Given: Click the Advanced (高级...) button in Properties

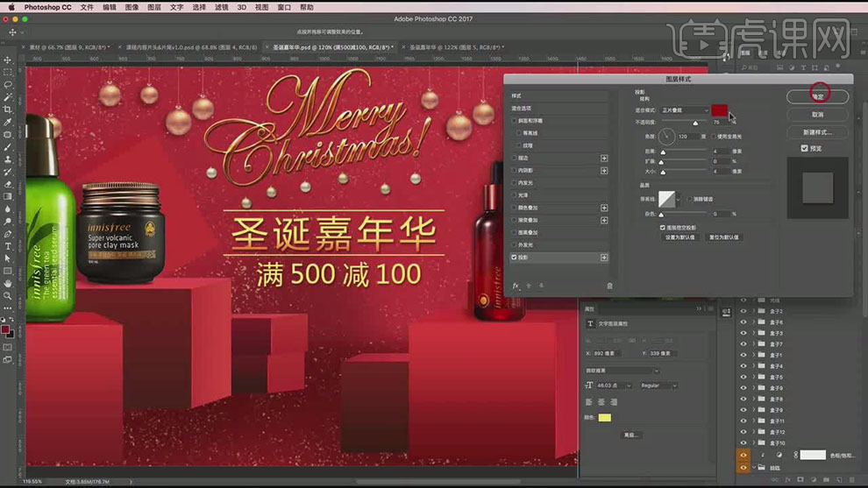Looking at the screenshot, I should point(631,435).
